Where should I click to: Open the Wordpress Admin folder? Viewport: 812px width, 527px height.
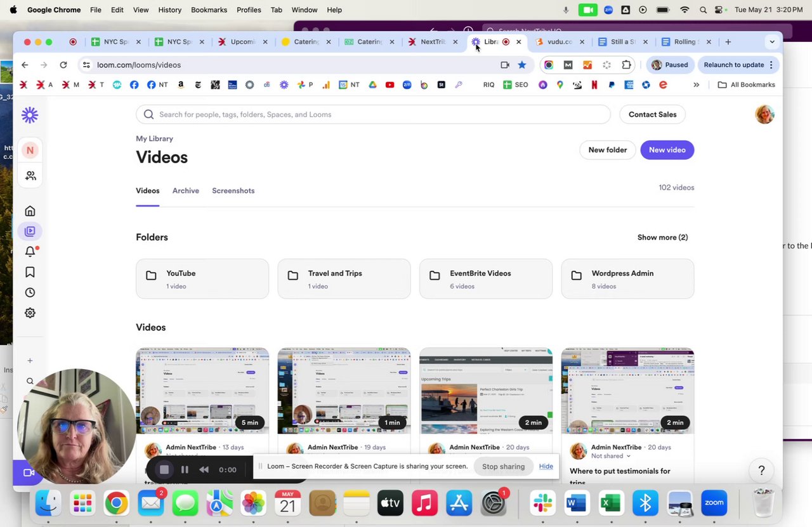[x=627, y=278]
